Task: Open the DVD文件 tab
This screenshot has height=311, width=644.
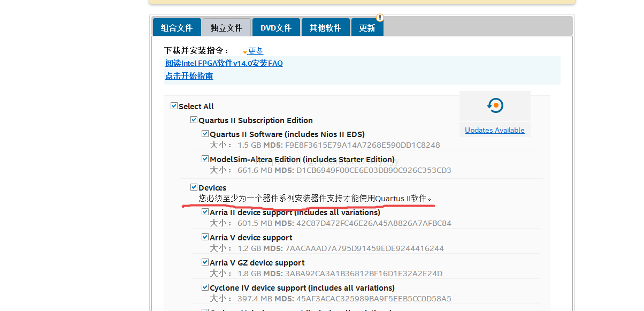Action: click(276, 27)
